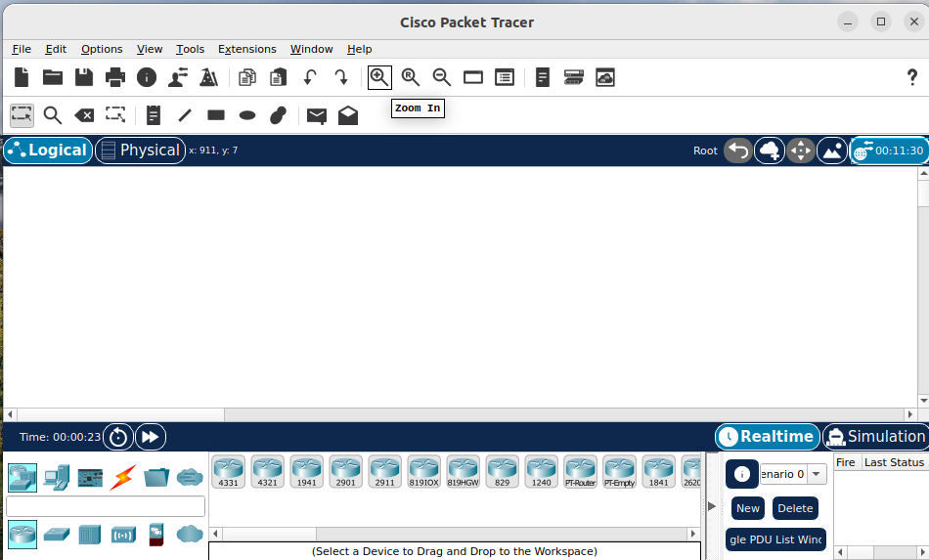Copy selection with the Copy icon
This screenshot has height=560, width=929.
[247, 77]
